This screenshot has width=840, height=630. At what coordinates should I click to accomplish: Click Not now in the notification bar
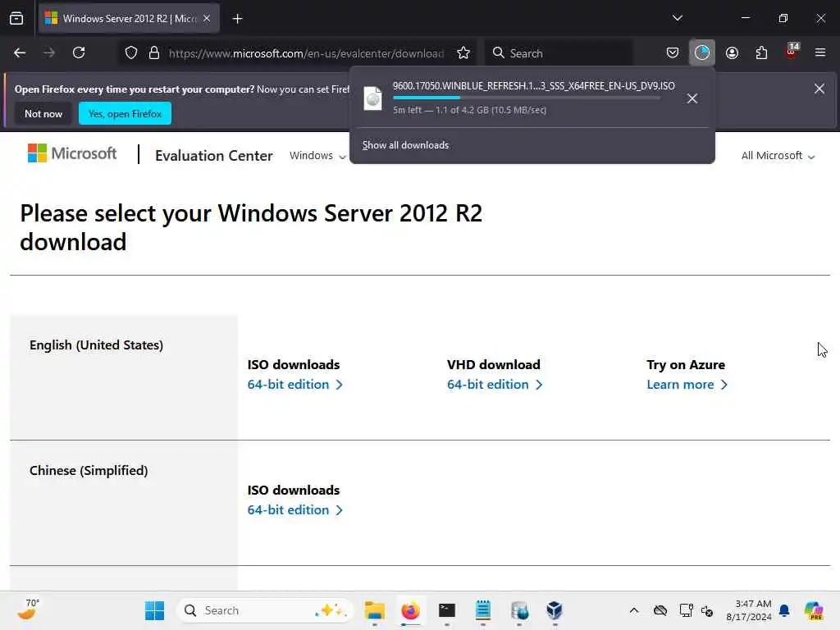(43, 113)
